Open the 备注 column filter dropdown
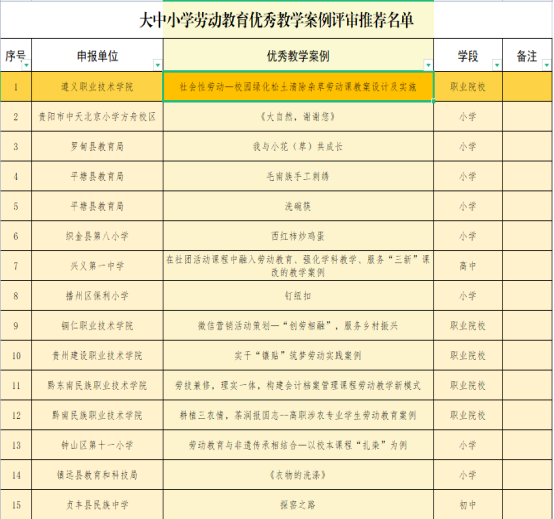This screenshot has height=519, width=554. click(x=546, y=65)
